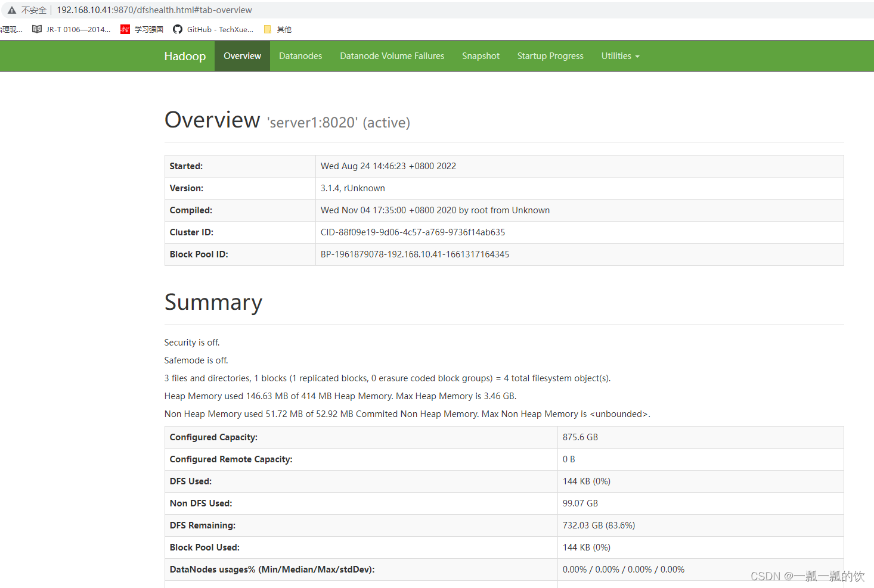This screenshot has height=588, width=874.
Task: Open Datanode Volume Failures tab
Action: (x=392, y=56)
